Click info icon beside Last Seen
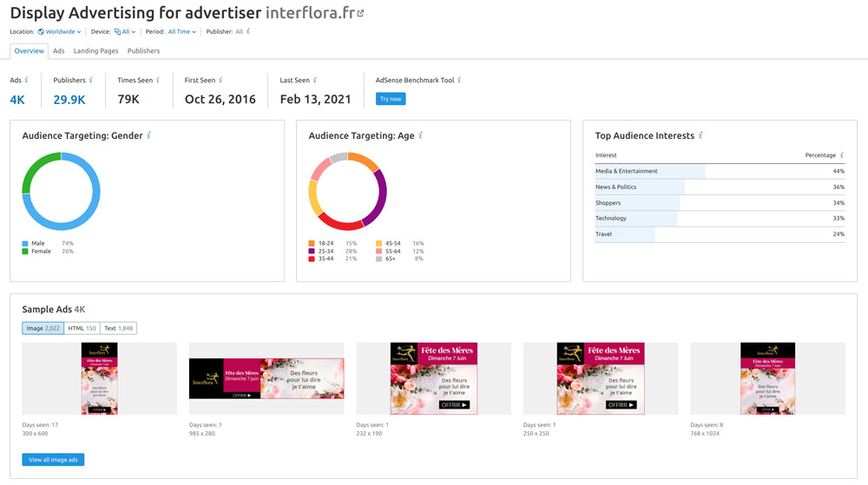The width and height of the screenshot is (868, 485). pos(315,80)
